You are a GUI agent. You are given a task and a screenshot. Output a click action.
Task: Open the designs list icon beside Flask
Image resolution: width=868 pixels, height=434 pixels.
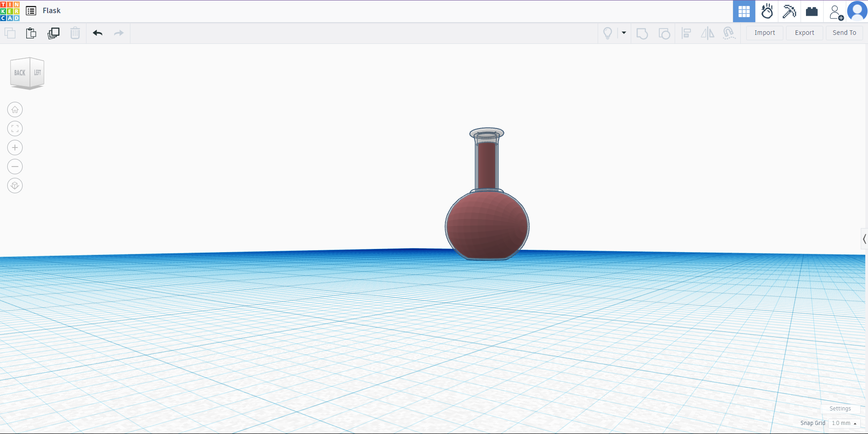tap(31, 11)
